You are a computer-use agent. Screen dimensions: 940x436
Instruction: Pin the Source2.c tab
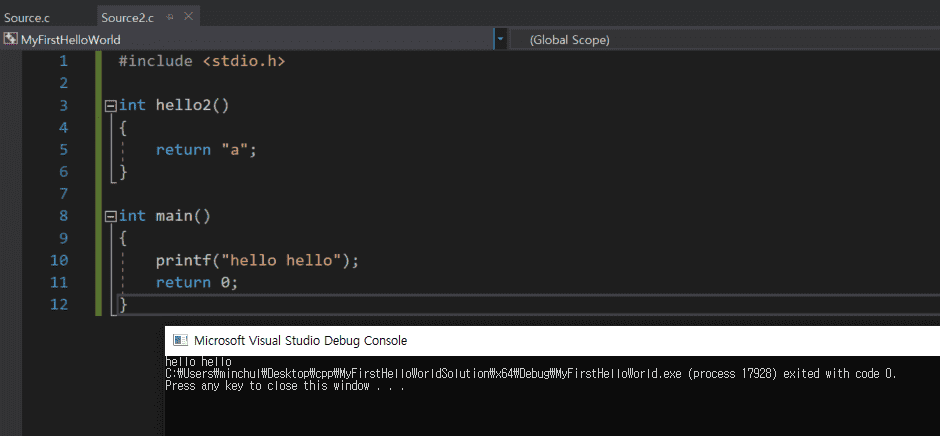(170, 17)
